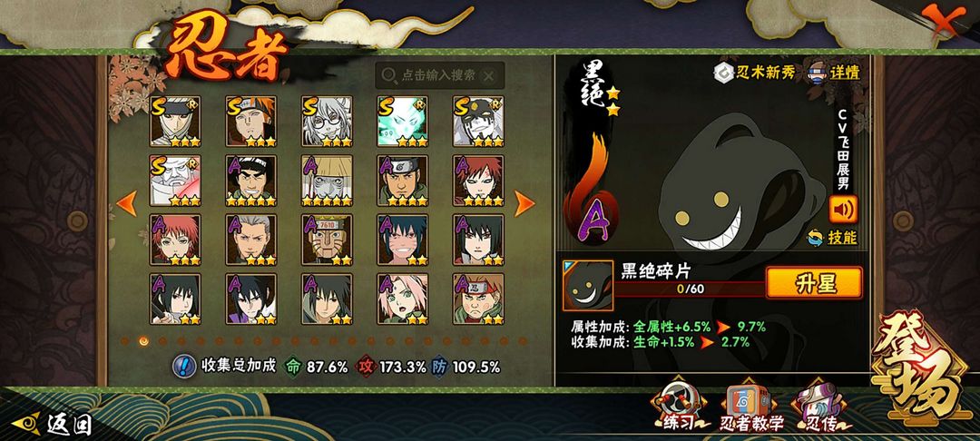Select the red-haired Gaara A-rank portrait
The image size is (980, 441).
479,181
